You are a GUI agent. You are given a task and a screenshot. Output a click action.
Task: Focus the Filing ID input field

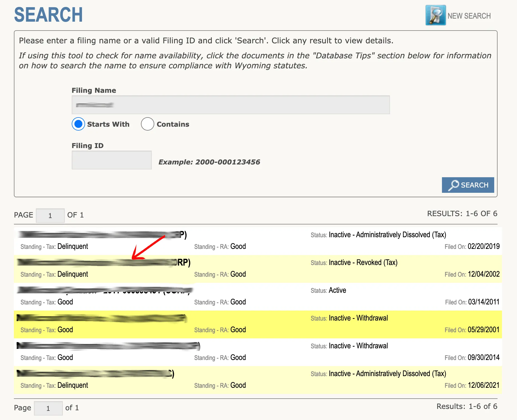point(112,160)
